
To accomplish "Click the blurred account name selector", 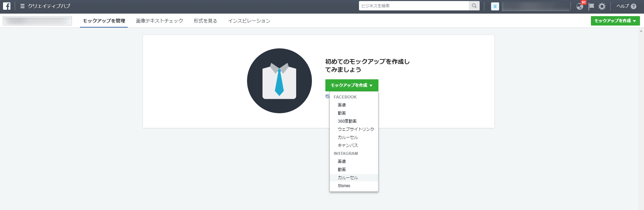I will click(37, 21).
